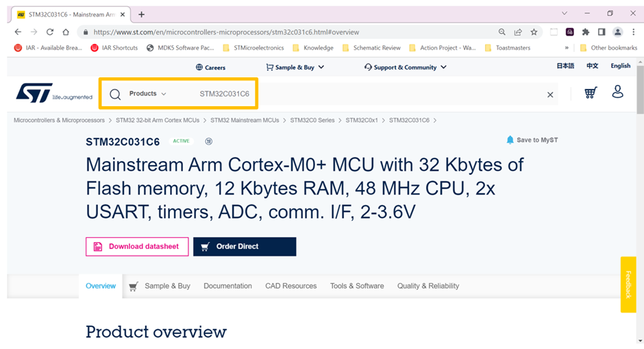644x349 pixels.
Task: Close the STM32C031C6 browser tab
Action: pos(123,14)
